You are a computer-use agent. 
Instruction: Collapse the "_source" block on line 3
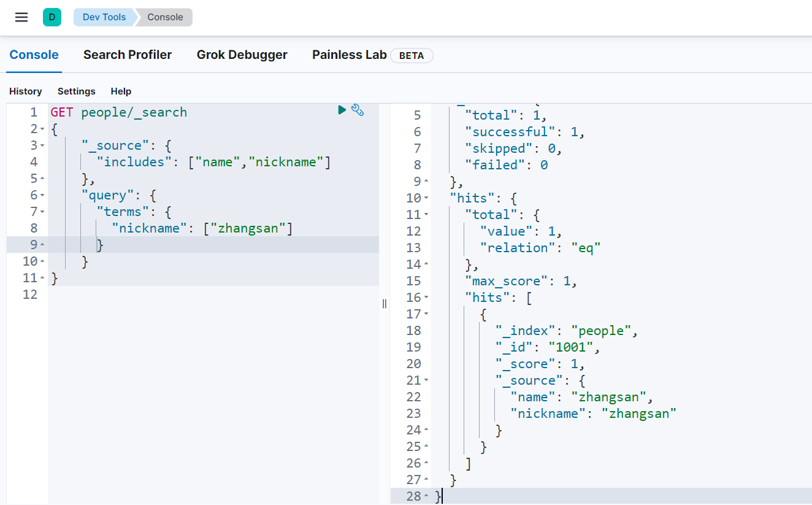[x=42, y=146]
